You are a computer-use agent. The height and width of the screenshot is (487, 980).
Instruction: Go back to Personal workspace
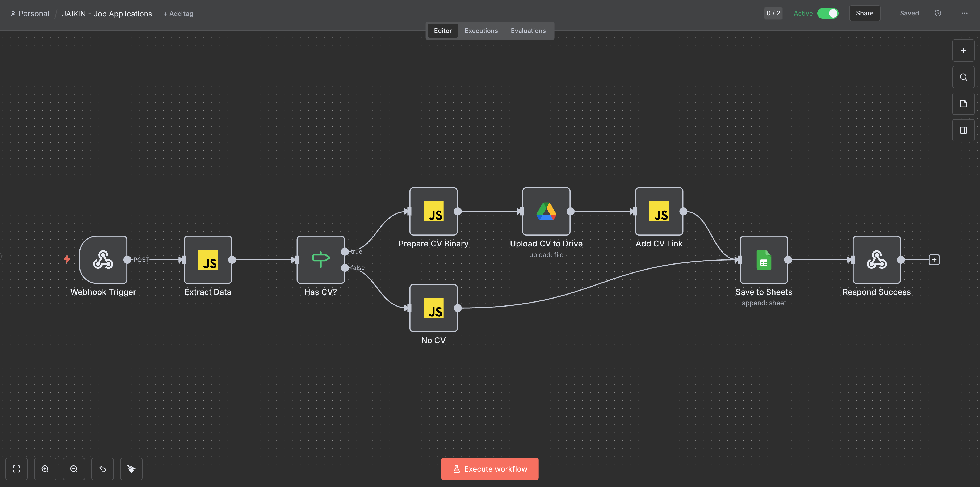(x=33, y=14)
